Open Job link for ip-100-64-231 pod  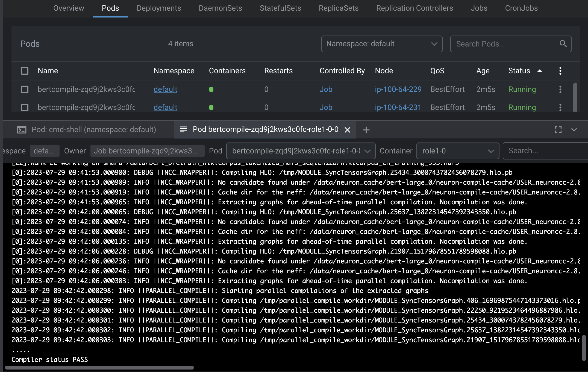(x=326, y=107)
